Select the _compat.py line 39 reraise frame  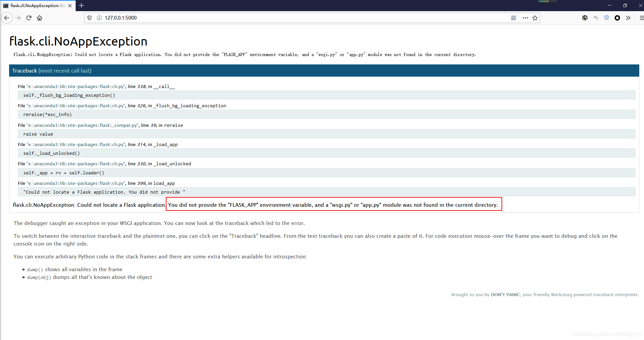(100, 125)
